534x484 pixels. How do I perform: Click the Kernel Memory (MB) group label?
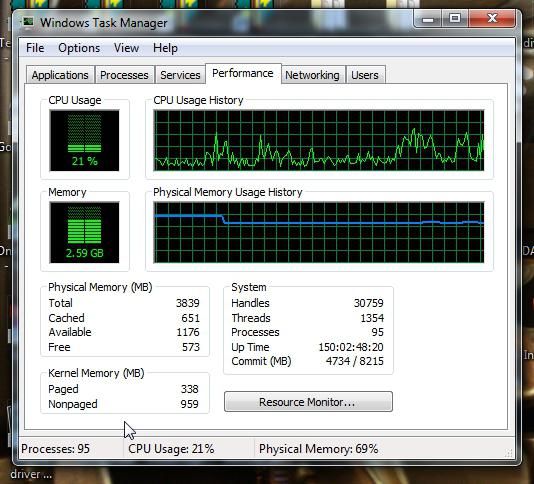[96, 373]
